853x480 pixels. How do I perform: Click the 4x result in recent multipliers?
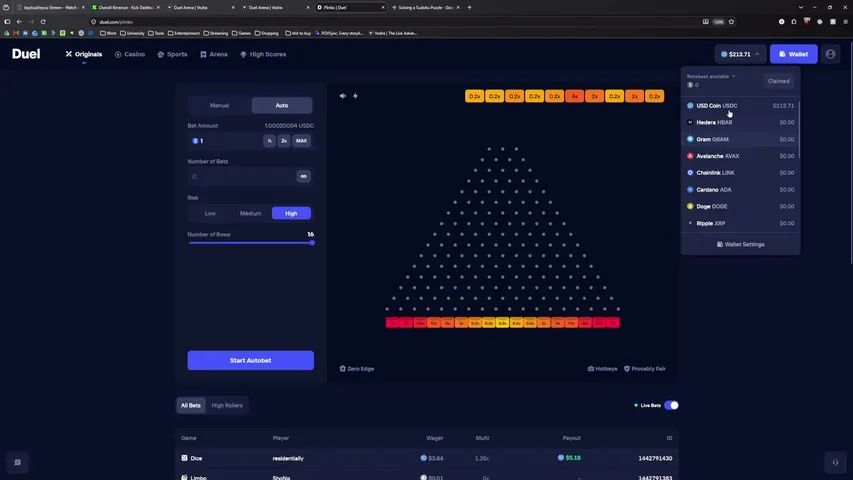click(574, 96)
